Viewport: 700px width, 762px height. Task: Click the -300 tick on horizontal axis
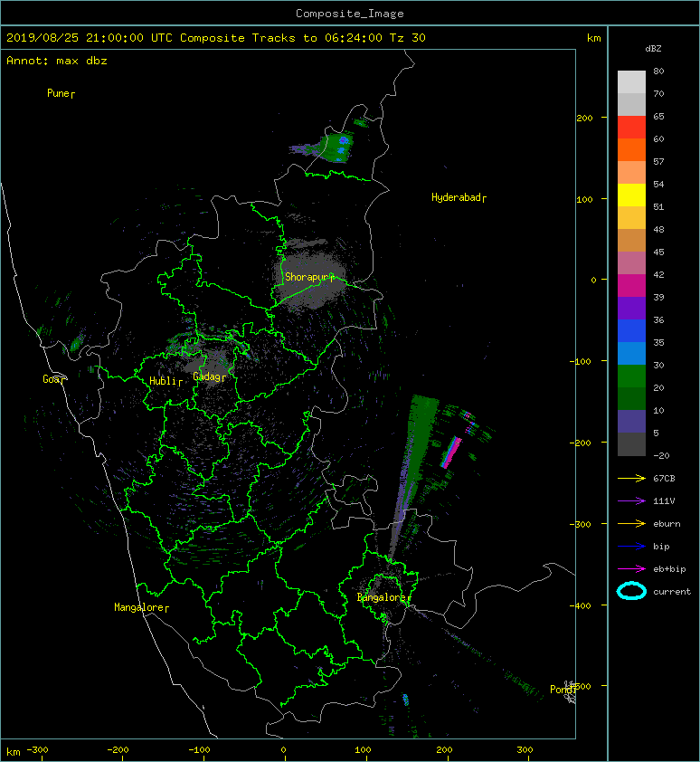37,750
